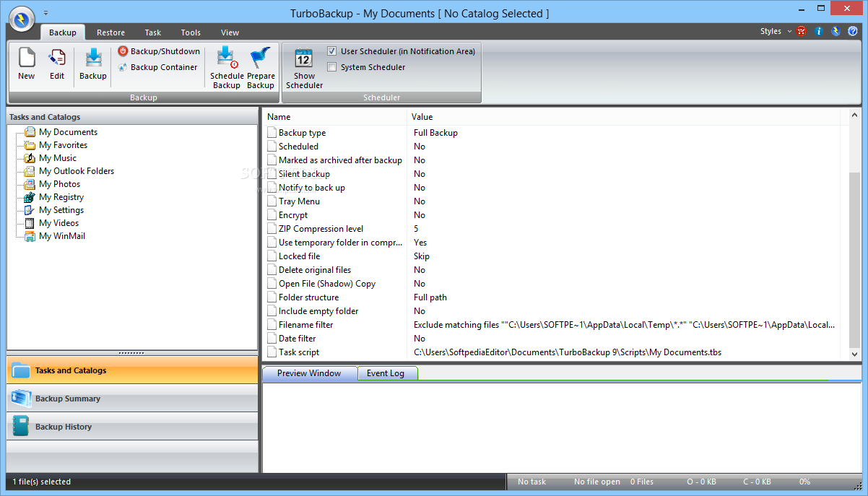Click the TurboBackup application orb button
868x496 pixels.
click(x=21, y=19)
